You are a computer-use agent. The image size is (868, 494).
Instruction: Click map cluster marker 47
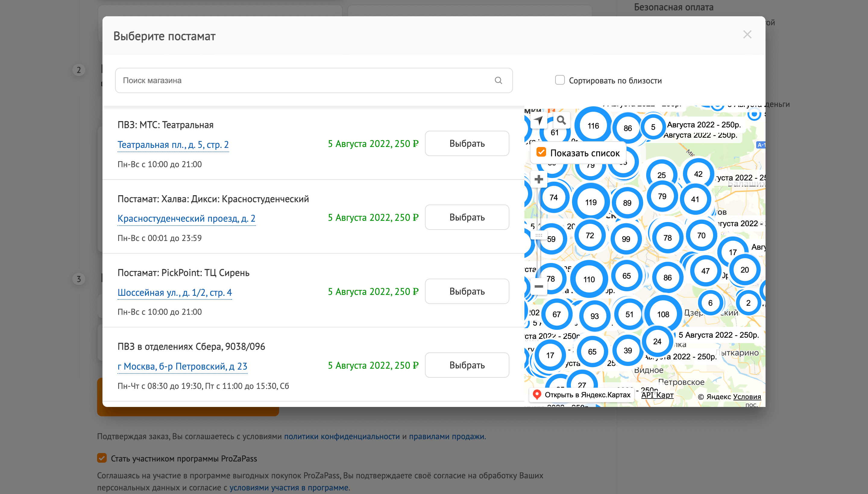(705, 271)
